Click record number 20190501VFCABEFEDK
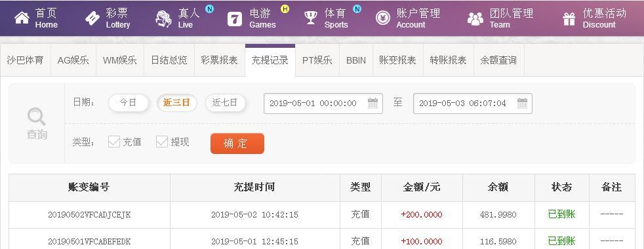Image resolution: width=644 pixels, height=249 pixels. tap(89, 241)
